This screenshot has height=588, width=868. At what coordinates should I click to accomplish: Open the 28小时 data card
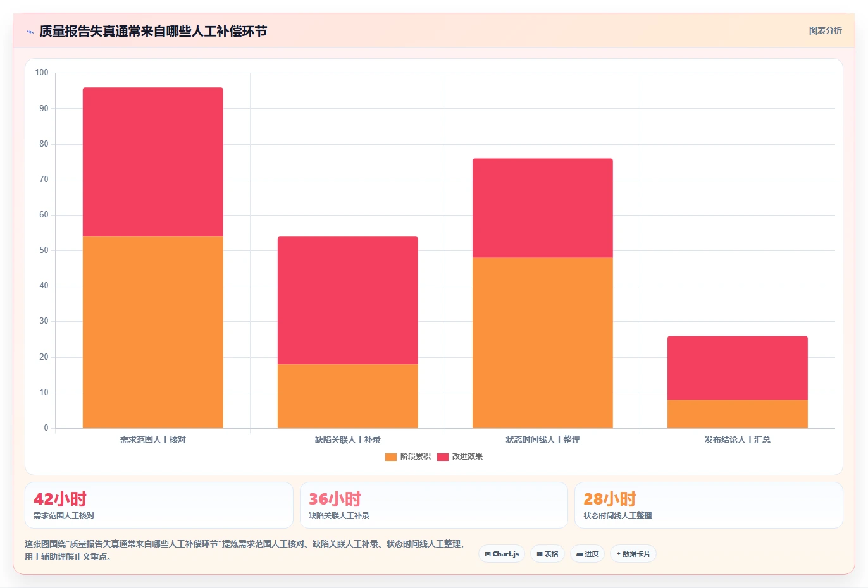709,505
